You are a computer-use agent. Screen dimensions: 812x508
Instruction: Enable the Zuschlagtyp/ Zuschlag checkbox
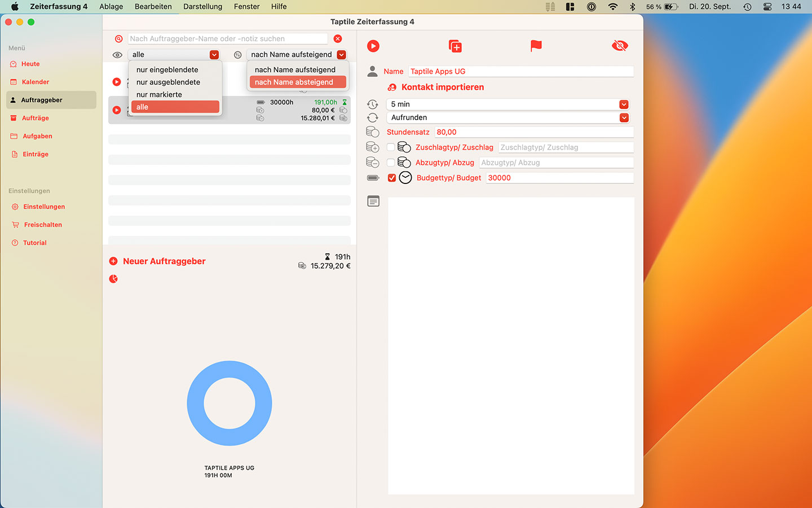coord(391,147)
